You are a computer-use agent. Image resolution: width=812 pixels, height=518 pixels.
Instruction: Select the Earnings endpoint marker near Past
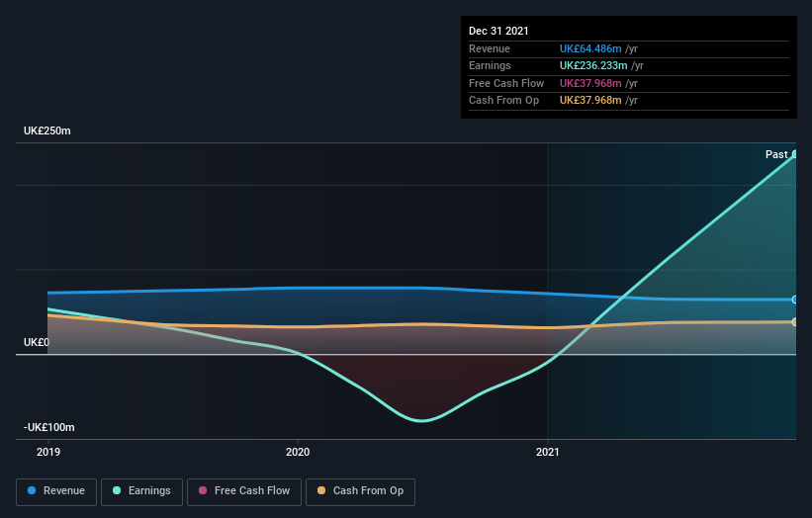[795, 154]
